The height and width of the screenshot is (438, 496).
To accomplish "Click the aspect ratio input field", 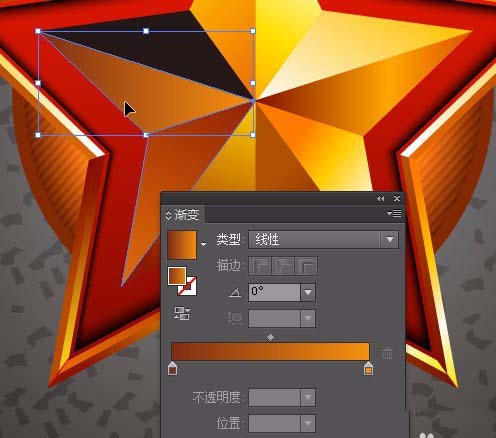I will 274,318.
